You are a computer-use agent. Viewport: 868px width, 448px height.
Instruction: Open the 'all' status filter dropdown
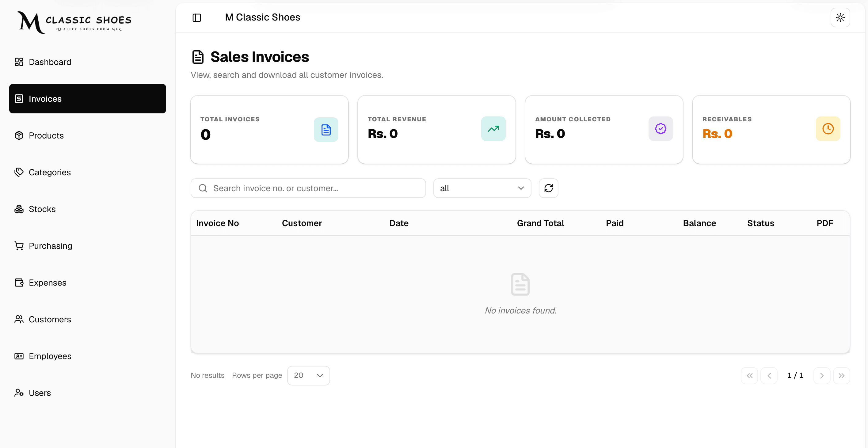click(x=482, y=188)
